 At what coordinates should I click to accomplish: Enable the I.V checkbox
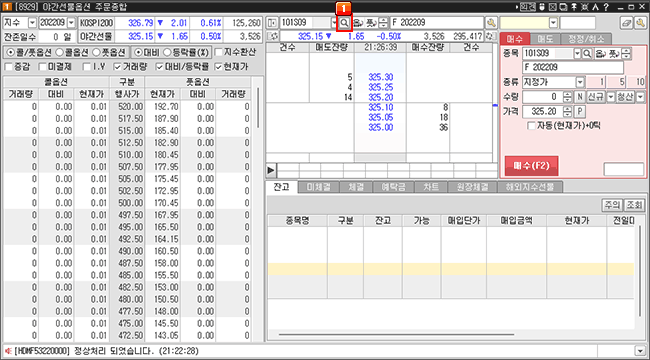coord(86,66)
